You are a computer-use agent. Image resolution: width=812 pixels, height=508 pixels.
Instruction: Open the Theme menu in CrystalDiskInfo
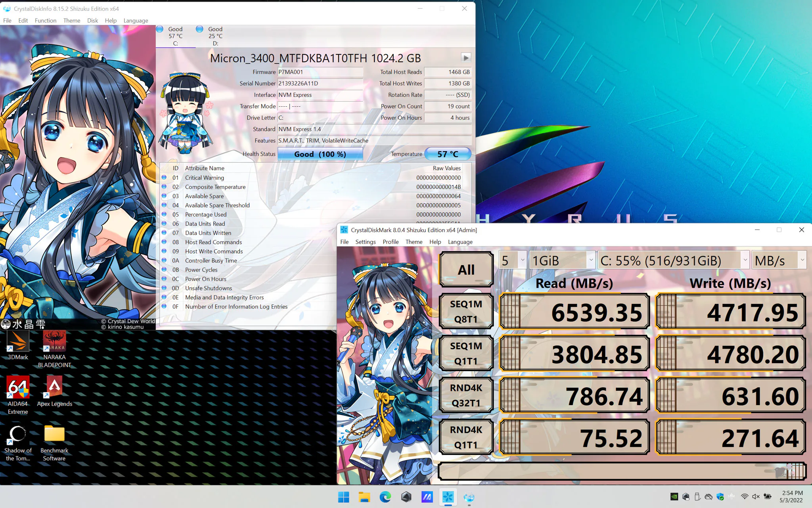click(x=72, y=20)
